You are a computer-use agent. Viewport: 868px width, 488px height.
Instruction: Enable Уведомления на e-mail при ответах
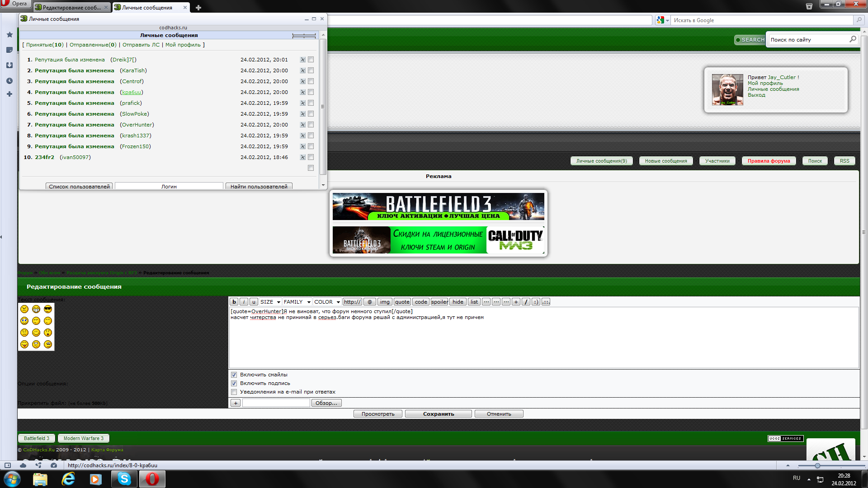(x=234, y=392)
